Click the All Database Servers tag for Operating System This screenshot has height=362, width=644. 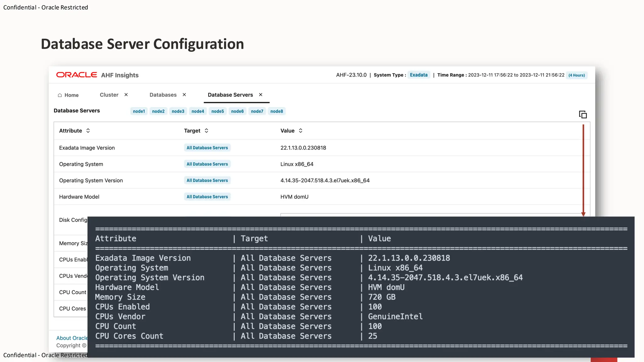tap(207, 164)
